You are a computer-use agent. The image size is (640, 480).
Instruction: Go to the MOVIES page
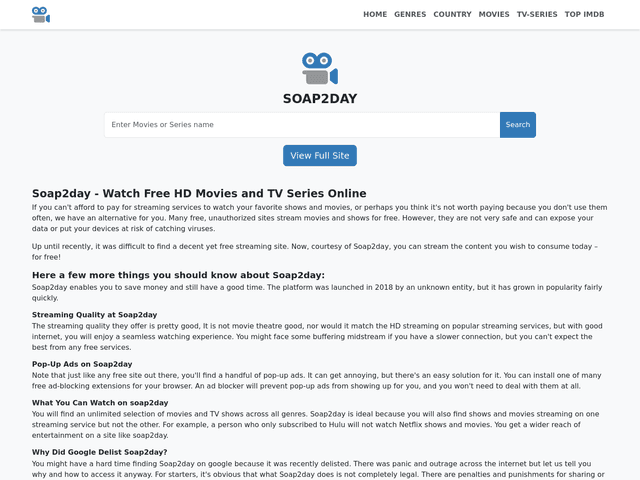[x=494, y=14]
